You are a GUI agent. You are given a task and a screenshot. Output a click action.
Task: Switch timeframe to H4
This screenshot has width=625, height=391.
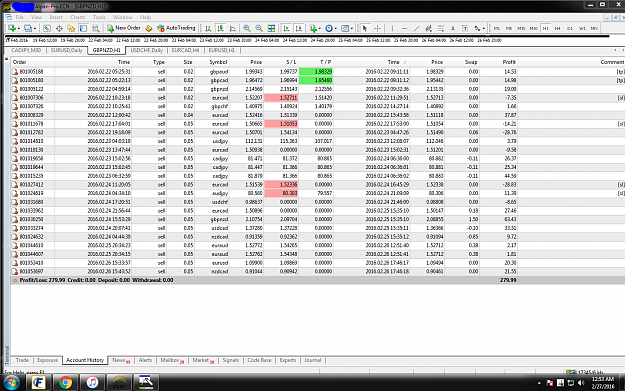(558, 28)
